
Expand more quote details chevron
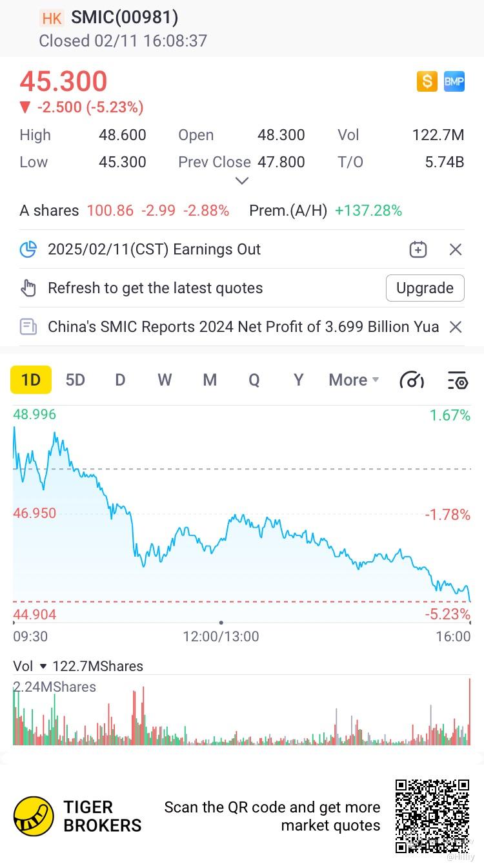(x=242, y=181)
